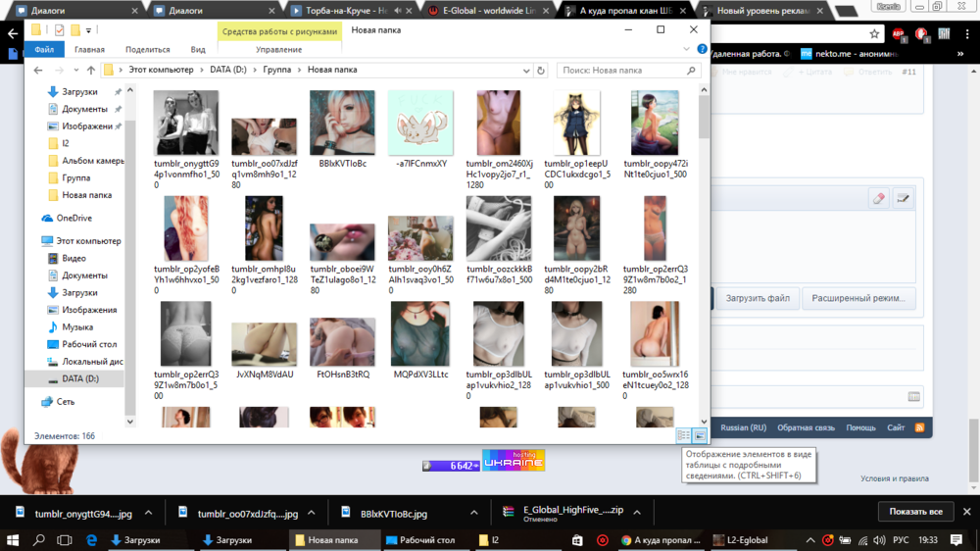Screen dimensions: 980x551
Task: Click the Windows Start button
Action: pos(14,540)
